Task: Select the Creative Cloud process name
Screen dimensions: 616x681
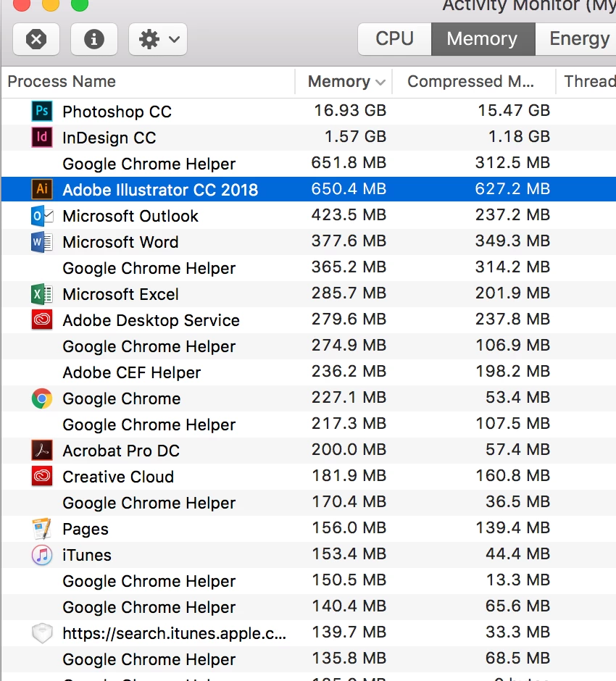Action: (117, 477)
